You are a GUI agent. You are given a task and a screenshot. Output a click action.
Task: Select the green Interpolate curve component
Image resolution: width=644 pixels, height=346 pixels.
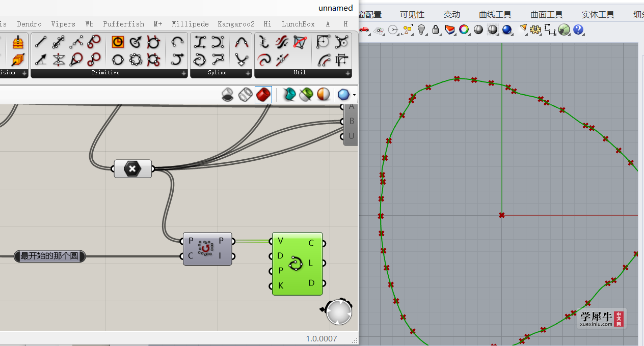click(x=298, y=264)
